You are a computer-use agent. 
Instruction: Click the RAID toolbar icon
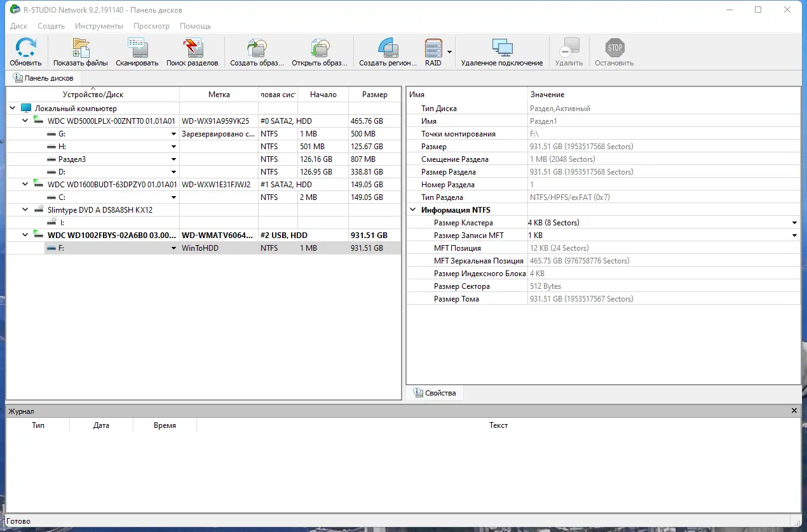[x=433, y=48]
